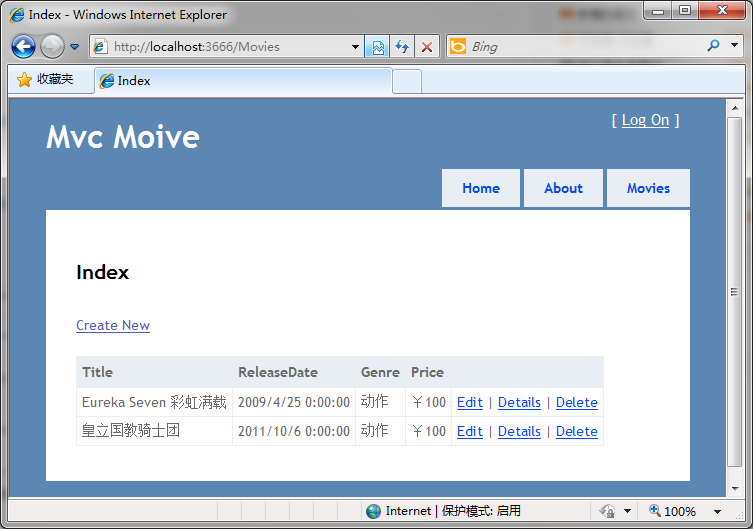Click the Internet Explorer title bar icon

[16, 15]
